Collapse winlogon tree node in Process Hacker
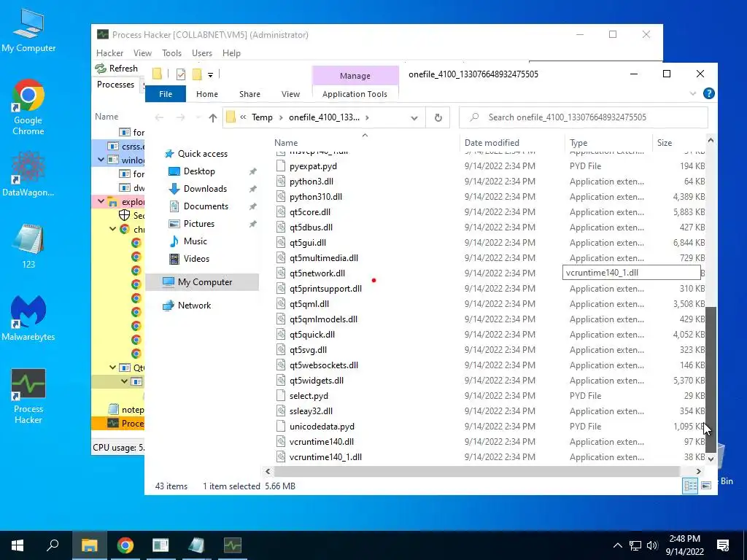Screen dimensions: 747x560 [x=101, y=160]
